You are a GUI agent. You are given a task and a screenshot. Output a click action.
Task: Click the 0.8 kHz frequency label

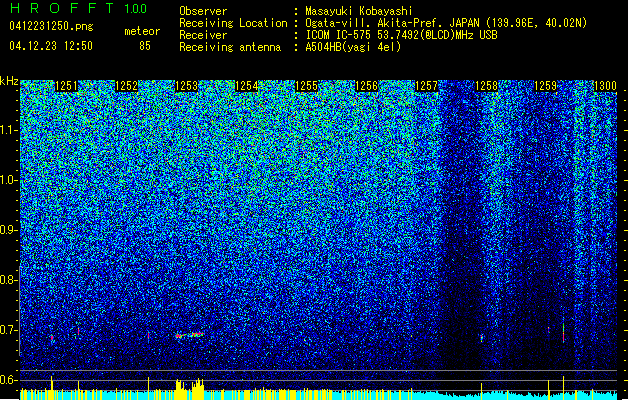[8, 280]
